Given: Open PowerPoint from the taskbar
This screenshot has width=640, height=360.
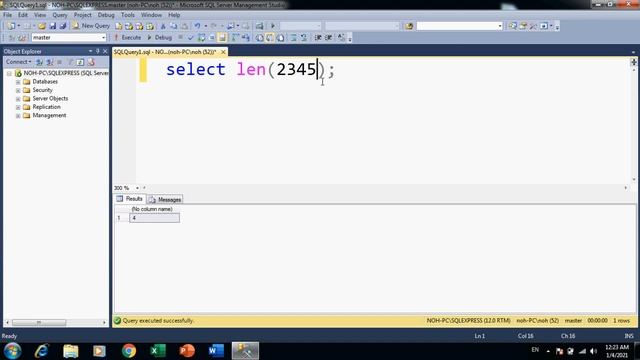Looking at the screenshot, I should [x=187, y=351].
